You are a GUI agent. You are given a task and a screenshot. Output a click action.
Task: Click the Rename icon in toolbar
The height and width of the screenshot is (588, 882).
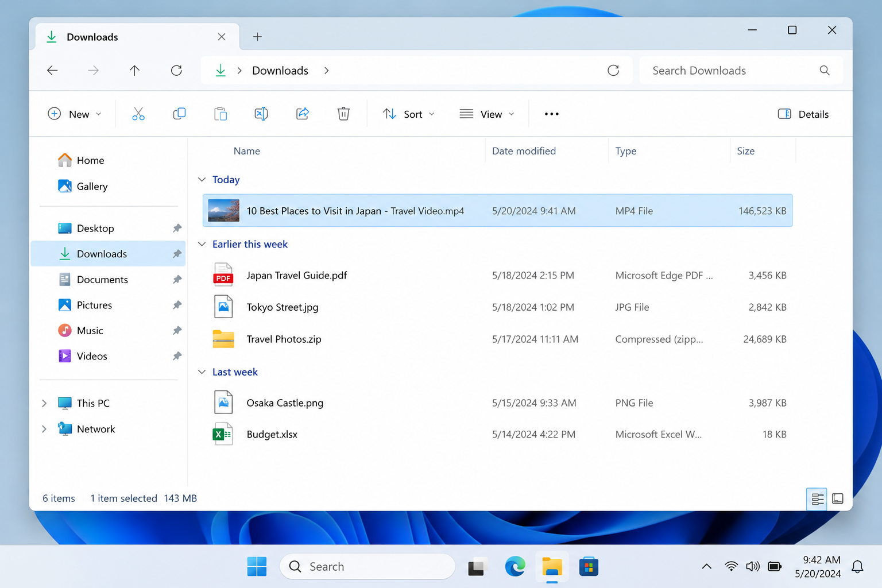tap(261, 114)
